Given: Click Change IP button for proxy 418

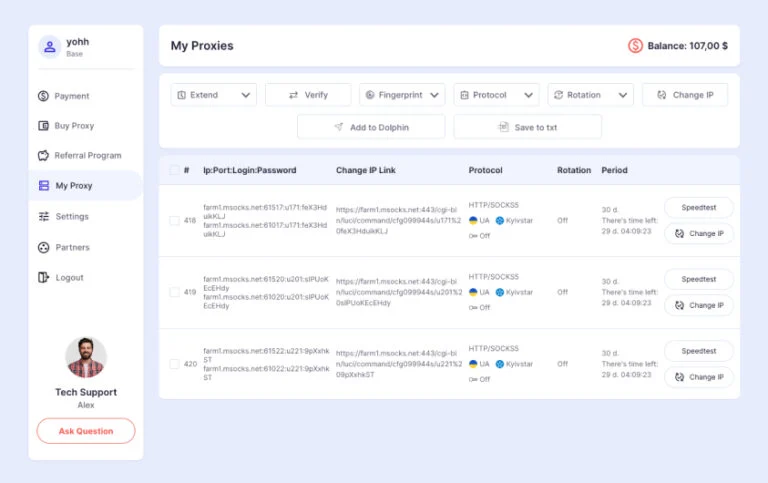Looking at the screenshot, I should click(699, 234).
